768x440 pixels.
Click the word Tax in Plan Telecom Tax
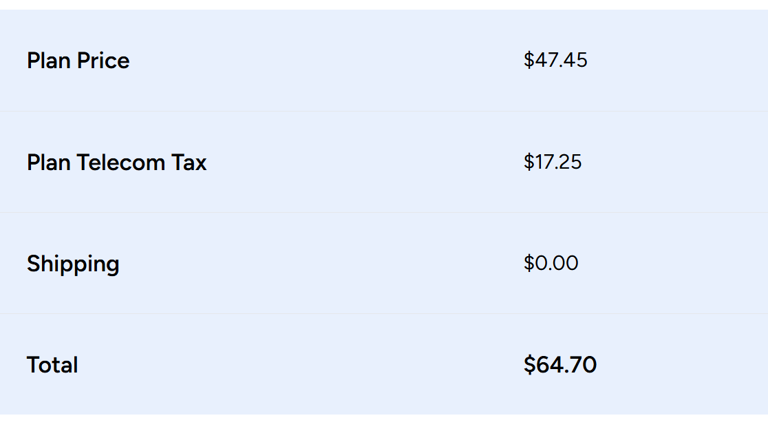point(189,163)
